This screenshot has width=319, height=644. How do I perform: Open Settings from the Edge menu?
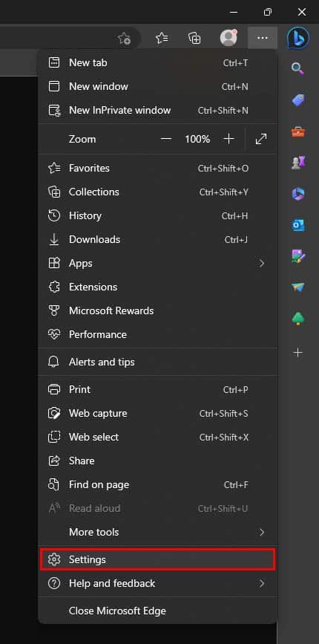click(158, 559)
